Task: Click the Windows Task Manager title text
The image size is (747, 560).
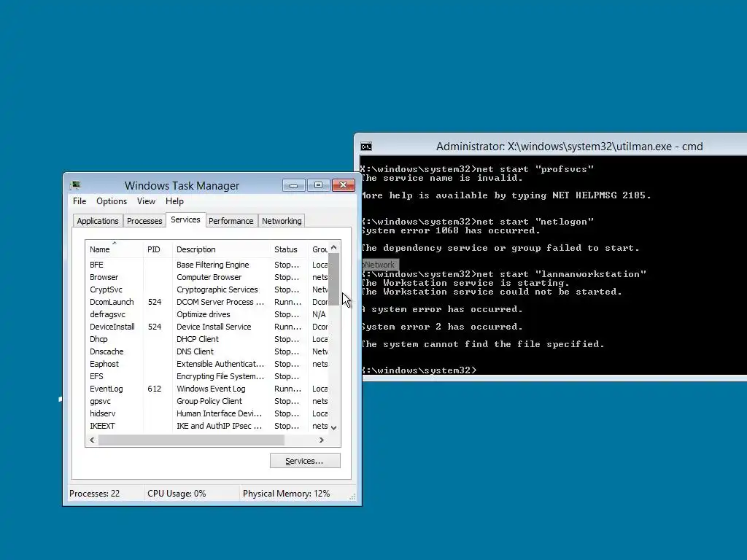Action: pyautogui.click(x=182, y=186)
